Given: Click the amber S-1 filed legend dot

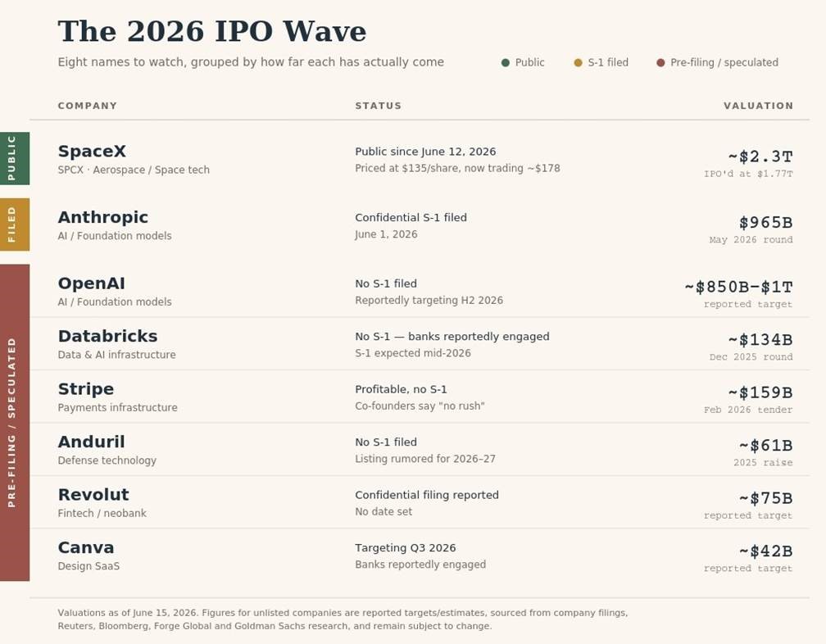Looking at the screenshot, I should pos(578,62).
